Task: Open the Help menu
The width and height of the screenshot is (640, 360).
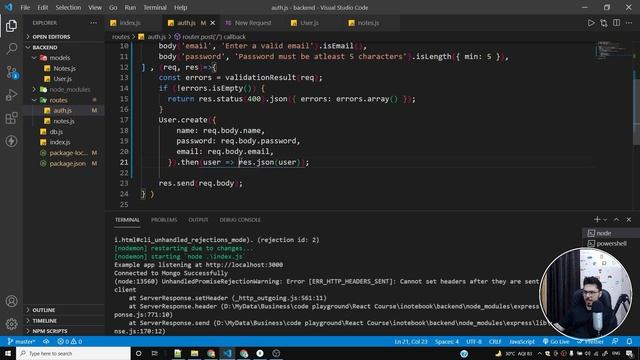Action: click(x=180, y=7)
